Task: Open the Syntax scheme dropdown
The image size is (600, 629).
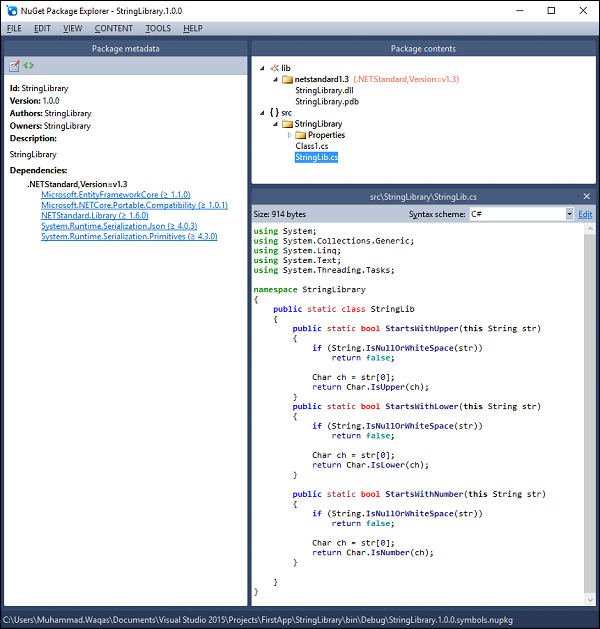Action: 569,214
